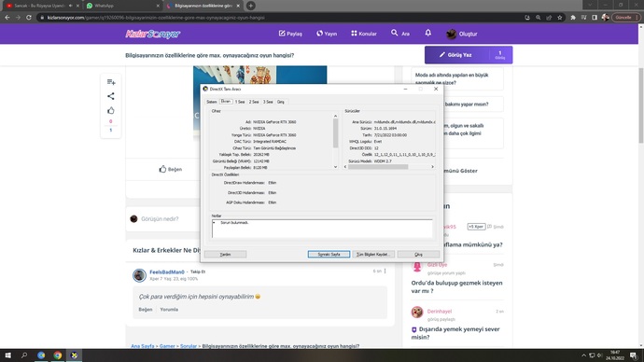Open the notification bell in site header
Viewport: 644px width, 362px height.
click(x=428, y=33)
